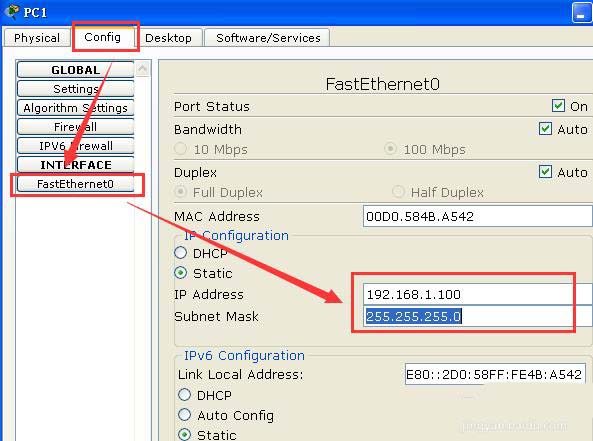Screen dimensions: 593x441
Task: Minimize the PC1 window
Action: (x=582, y=13)
